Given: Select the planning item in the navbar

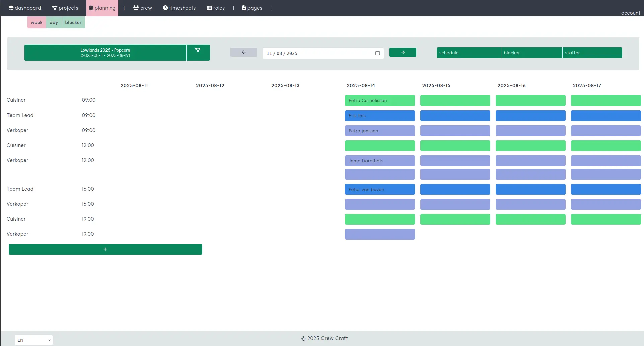Looking at the screenshot, I should (102, 8).
